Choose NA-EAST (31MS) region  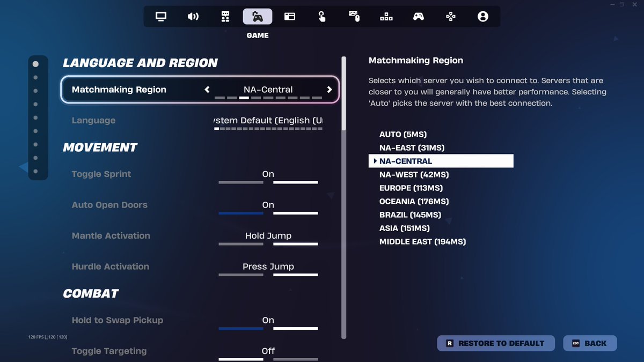coord(412,147)
